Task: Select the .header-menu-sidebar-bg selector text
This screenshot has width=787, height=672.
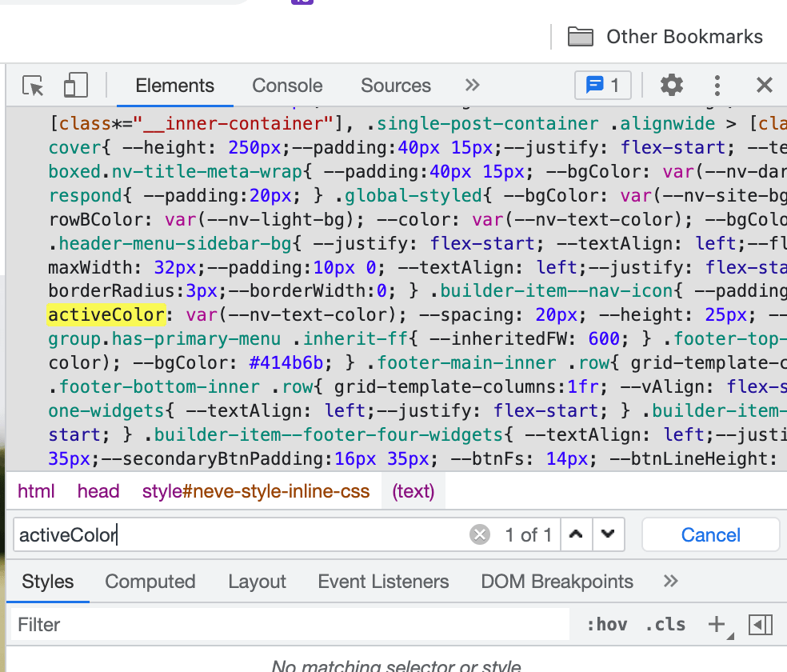Action: [x=170, y=243]
